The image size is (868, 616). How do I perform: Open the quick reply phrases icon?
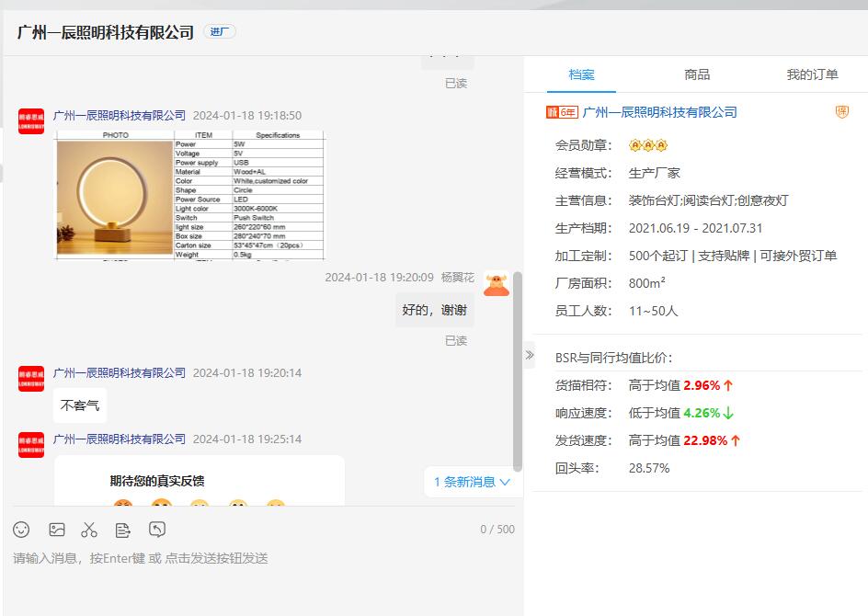click(123, 530)
